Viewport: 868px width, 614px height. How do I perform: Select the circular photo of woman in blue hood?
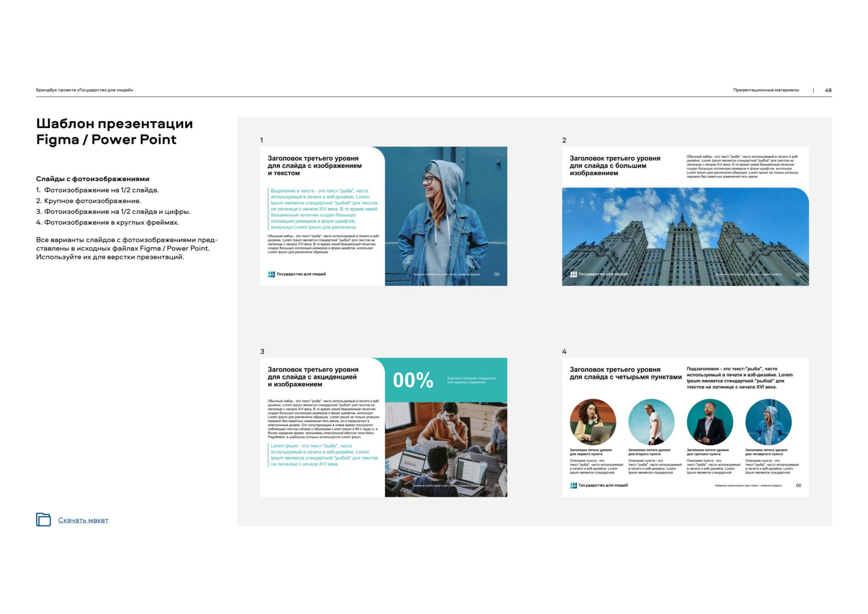coord(768,422)
